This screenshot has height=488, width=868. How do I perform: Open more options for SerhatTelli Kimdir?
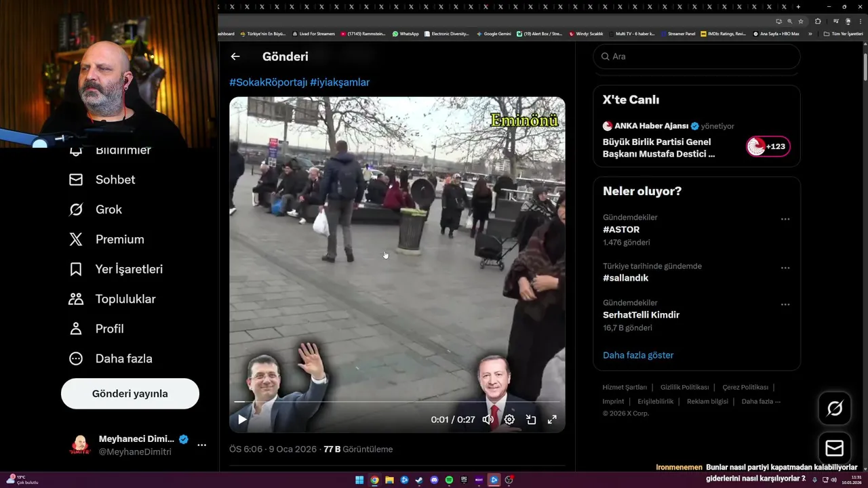tap(785, 304)
